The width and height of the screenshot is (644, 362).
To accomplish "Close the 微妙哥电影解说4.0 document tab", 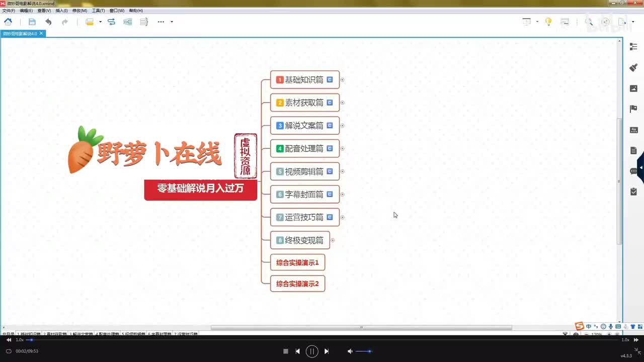I will click(41, 34).
